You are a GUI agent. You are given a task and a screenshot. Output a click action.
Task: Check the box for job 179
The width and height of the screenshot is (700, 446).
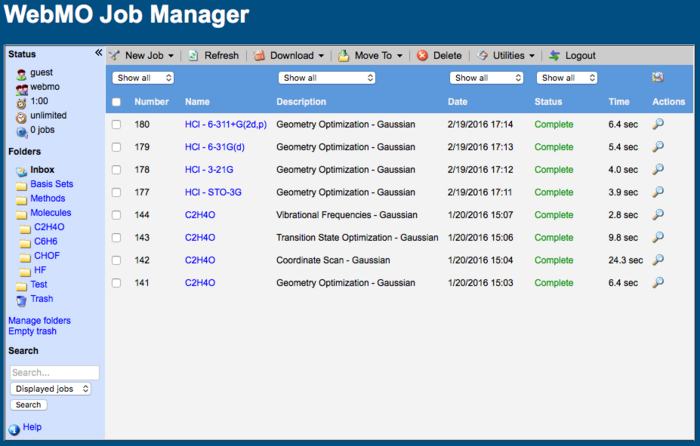pyautogui.click(x=116, y=147)
